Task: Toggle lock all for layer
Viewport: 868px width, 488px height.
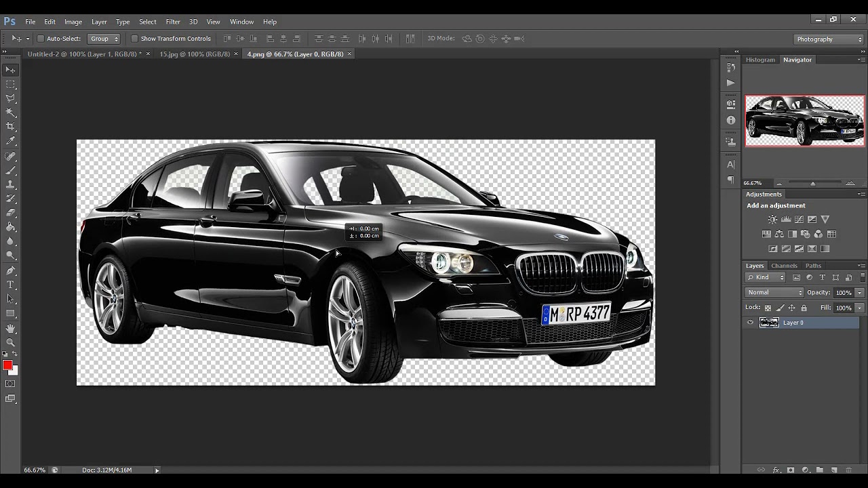Action: (804, 308)
